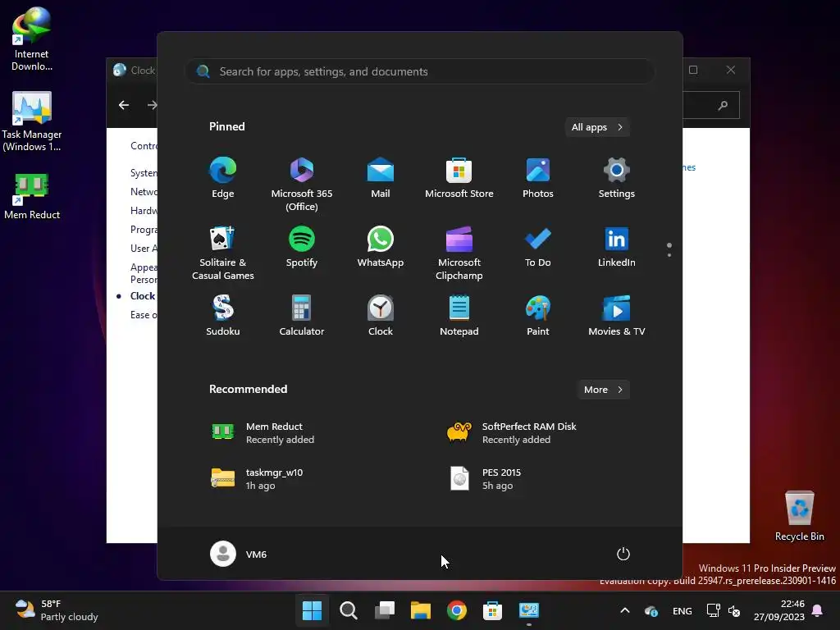Screen dimensions: 840x630
Task: Open Google Chrome from taskbar
Action: (456, 610)
